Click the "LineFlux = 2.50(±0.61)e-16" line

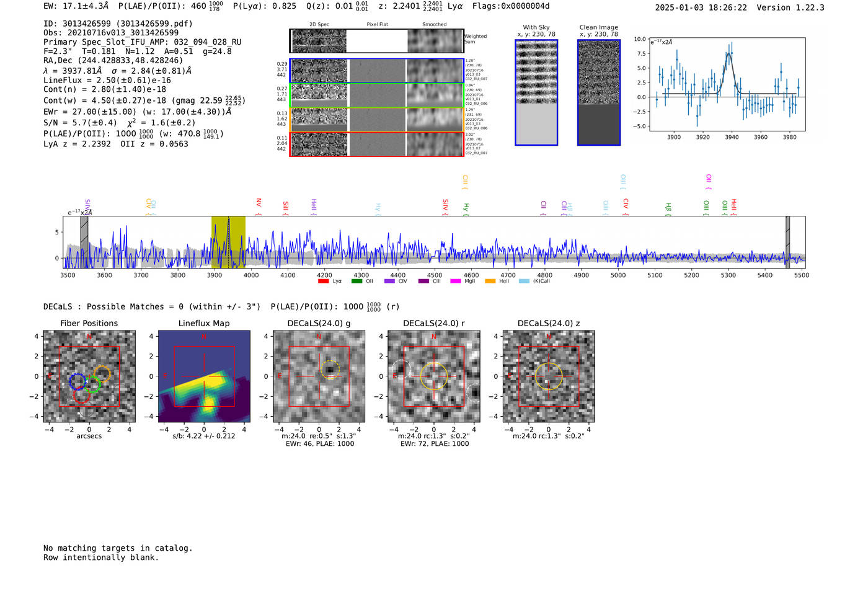[107, 81]
